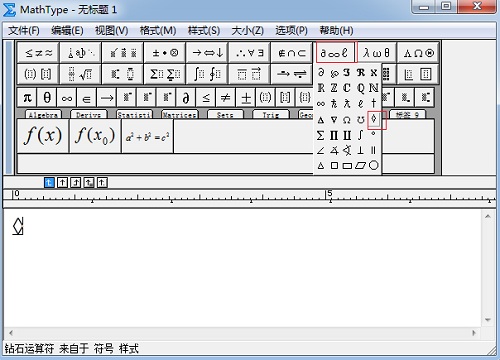Select the highlighted diamond operator ◊ symbol
Screen dimensions: 500x360
pos(374,119)
